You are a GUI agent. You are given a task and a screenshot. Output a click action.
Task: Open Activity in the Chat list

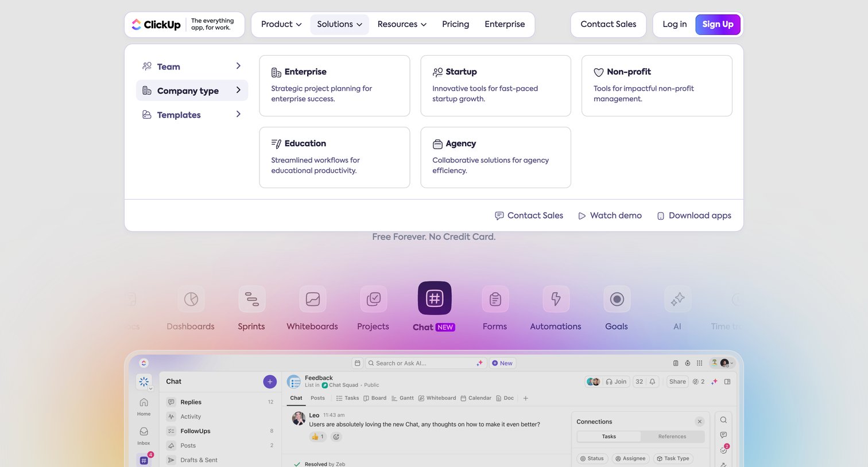pyautogui.click(x=220, y=417)
